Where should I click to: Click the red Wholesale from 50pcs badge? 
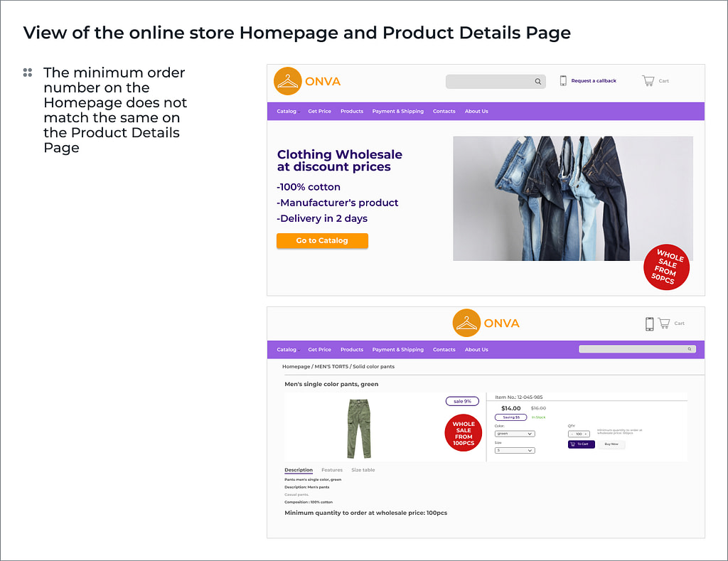click(666, 267)
